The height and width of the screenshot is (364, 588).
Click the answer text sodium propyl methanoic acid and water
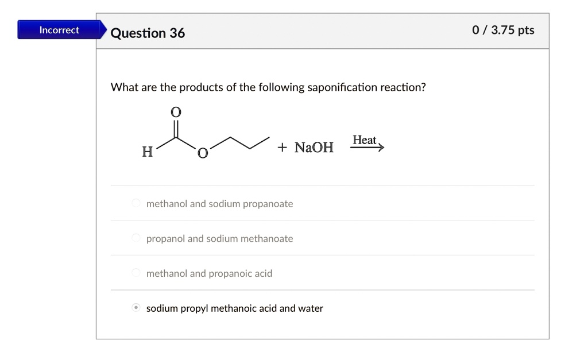235,308
